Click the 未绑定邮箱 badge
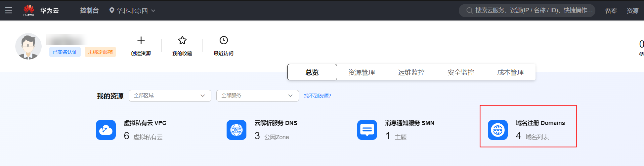The image size is (644, 166). (x=100, y=52)
